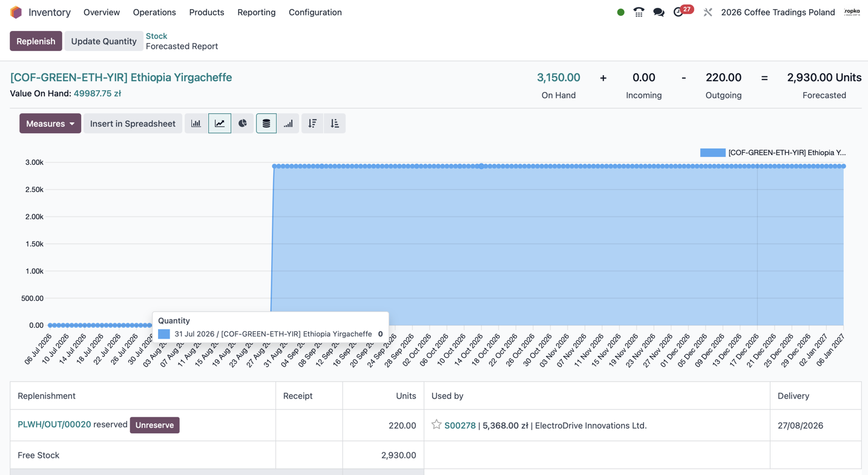This screenshot has width=868, height=475.
Task: Click the Free Stock row label
Action: [38, 455]
